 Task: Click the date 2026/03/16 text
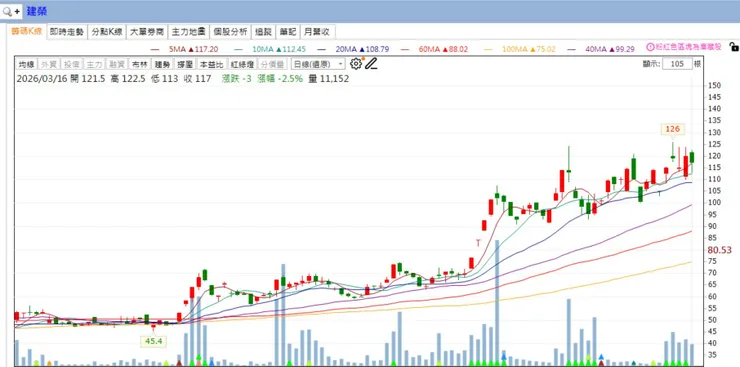(x=42, y=79)
